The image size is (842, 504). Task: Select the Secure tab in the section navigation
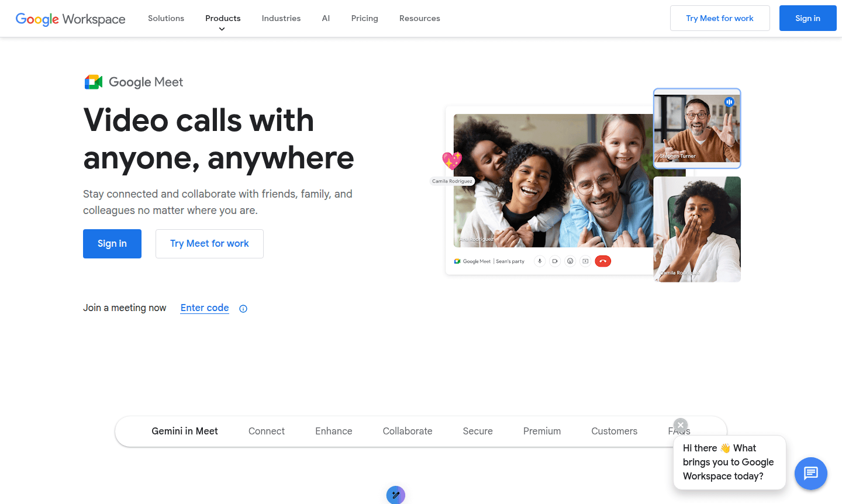(477, 431)
